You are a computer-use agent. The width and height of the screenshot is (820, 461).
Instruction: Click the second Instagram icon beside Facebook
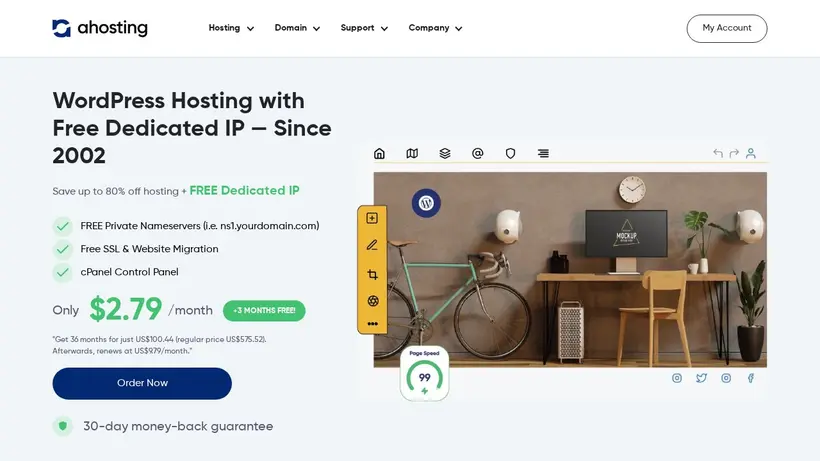[726, 378]
